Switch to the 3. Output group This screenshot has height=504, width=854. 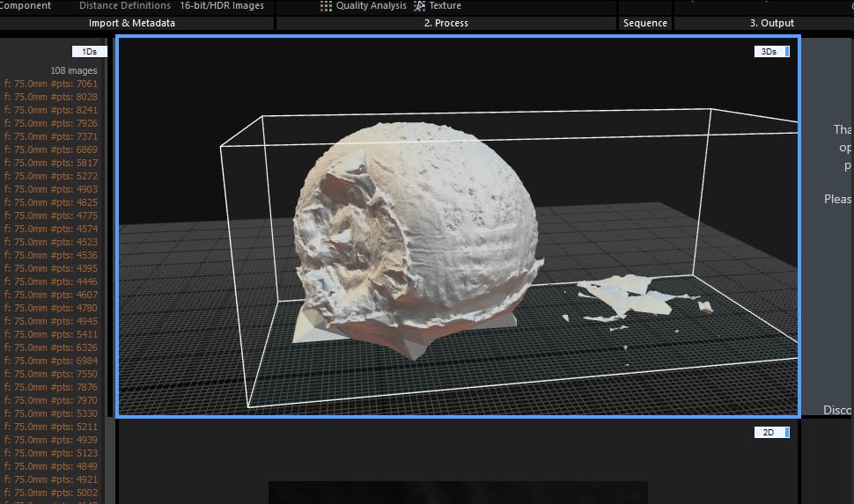point(772,23)
